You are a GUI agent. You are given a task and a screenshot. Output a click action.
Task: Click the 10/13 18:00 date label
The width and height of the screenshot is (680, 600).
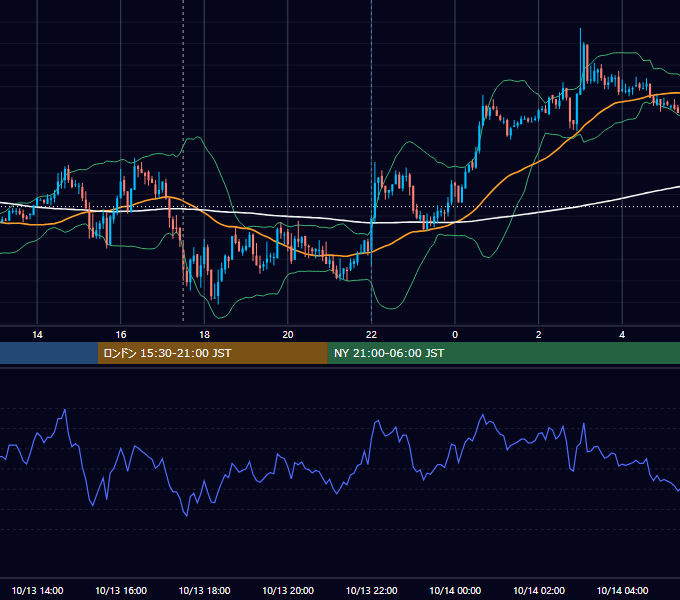[204, 590]
